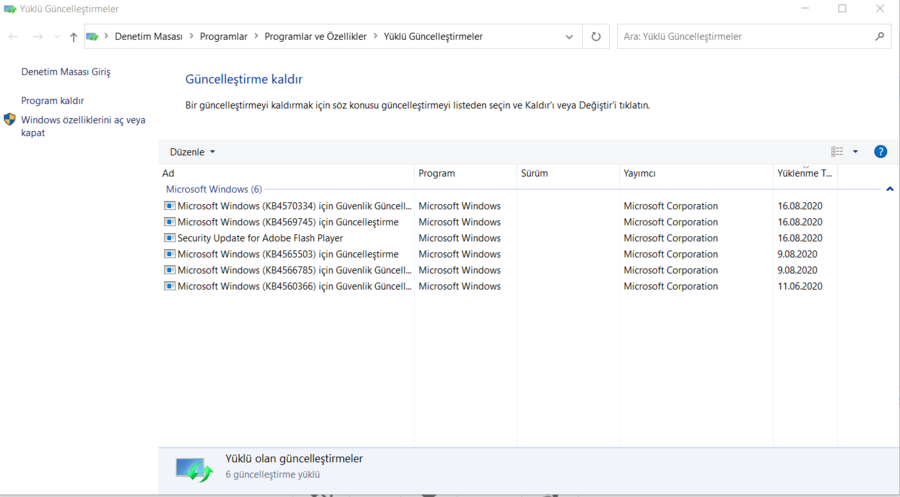Sort by Sürüm column header

point(568,173)
